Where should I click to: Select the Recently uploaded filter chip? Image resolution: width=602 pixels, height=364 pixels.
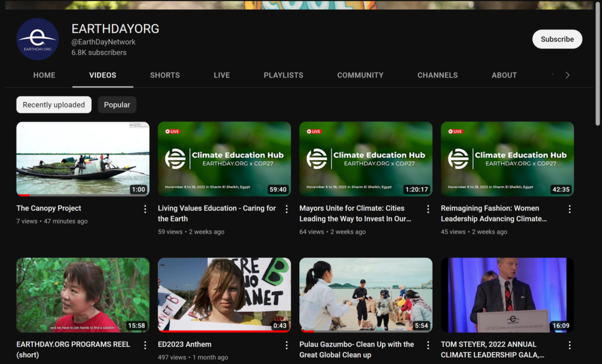[53, 105]
